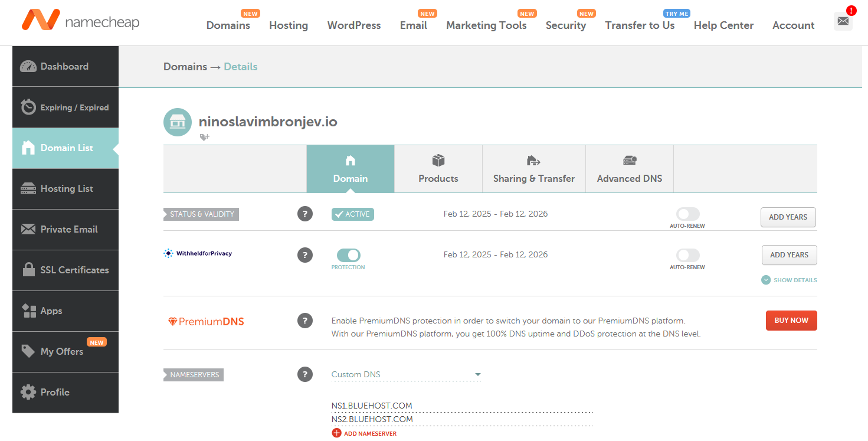Open the mail notifications envelope icon
Image resolution: width=868 pixels, height=441 pixels.
(843, 21)
